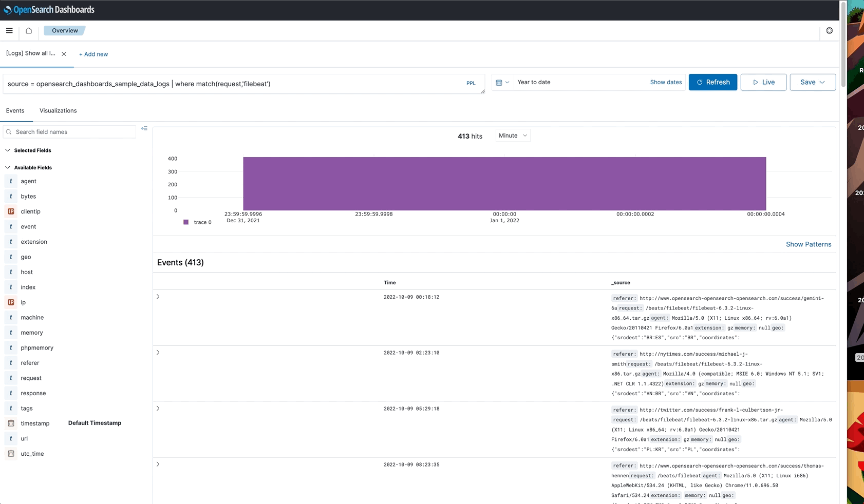This screenshot has width=864, height=504.
Task: Select the extension field
Action: tap(34, 242)
